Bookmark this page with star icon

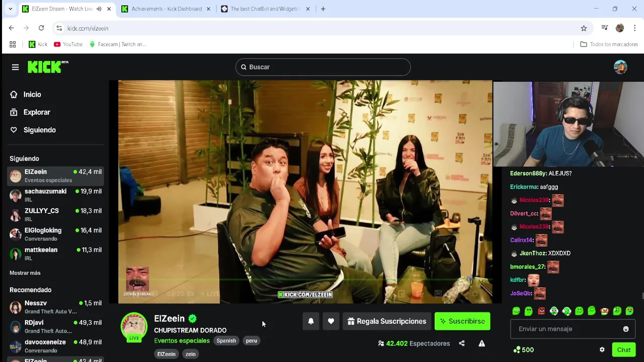click(x=584, y=28)
